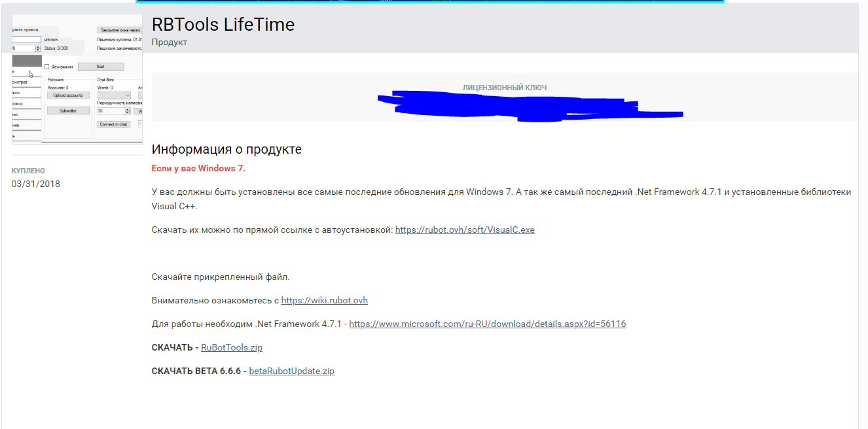Click the purchase date 03/31/2018
868x429 pixels.
tap(36, 184)
